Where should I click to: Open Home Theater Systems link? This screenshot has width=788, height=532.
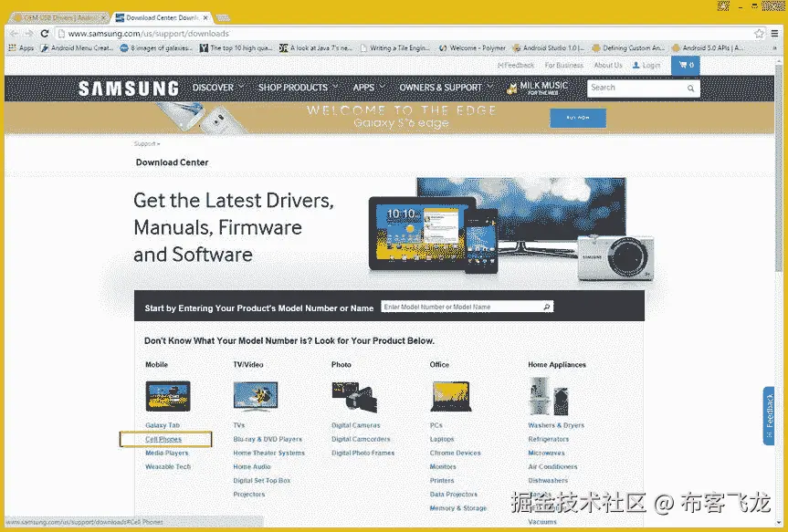tap(268, 453)
